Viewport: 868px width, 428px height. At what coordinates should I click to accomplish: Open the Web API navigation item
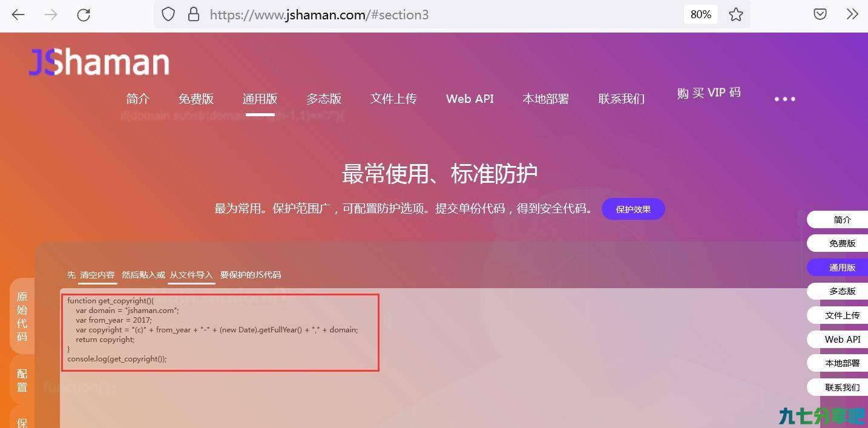[470, 99]
